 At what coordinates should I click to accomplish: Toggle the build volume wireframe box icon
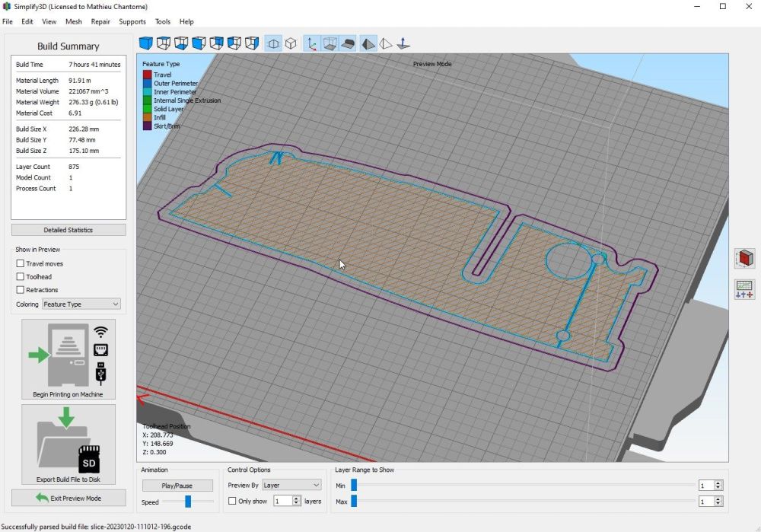click(330, 43)
